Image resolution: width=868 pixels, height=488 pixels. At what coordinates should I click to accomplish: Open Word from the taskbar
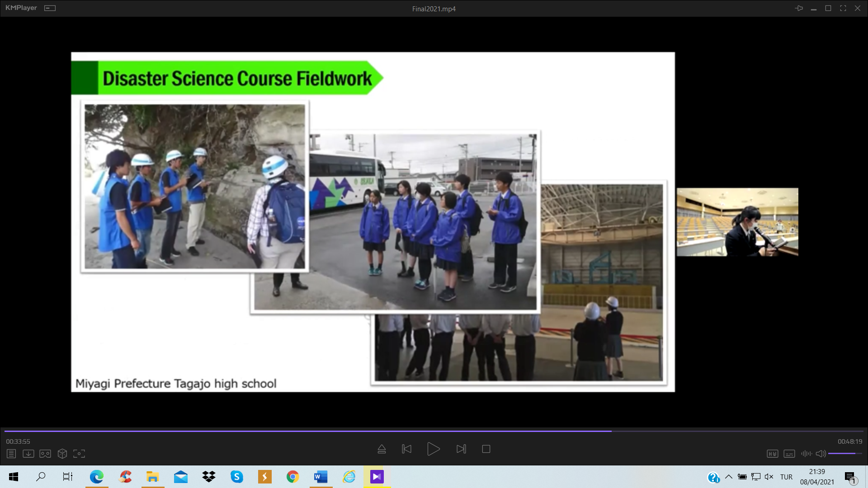pos(321,477)
